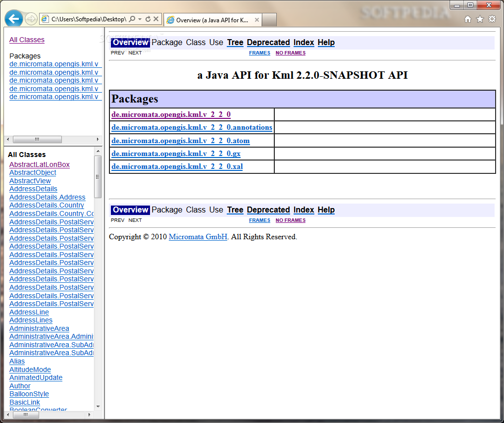Open AddressDetails class link
Image resolution: width=504 pixels, height=423 pixels.
34,189
